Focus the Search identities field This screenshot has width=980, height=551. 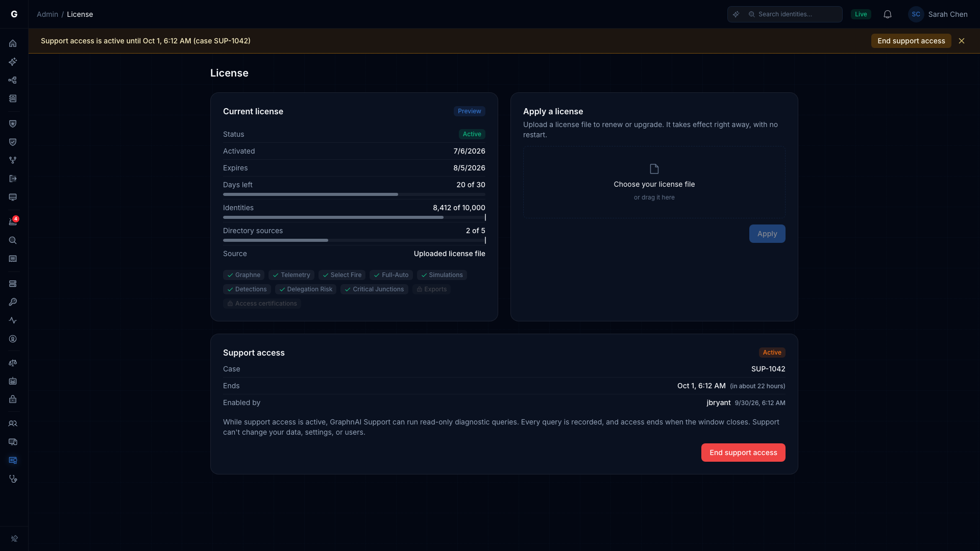785,14
